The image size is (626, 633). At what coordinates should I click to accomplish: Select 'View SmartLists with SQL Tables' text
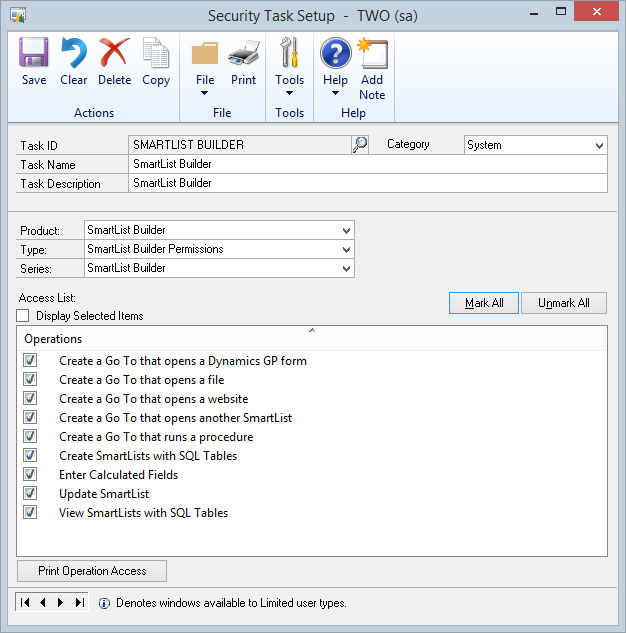pyautogui.click(x=144, y=513)
